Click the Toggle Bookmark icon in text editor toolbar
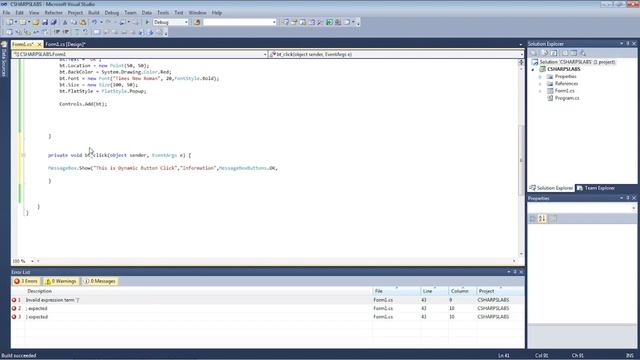The image size is (640, 360). pyautogui.click(x=97, y=32)
